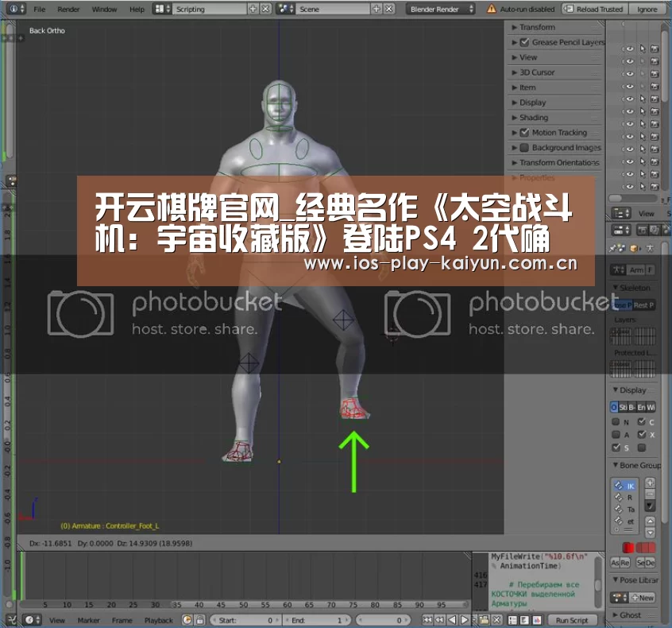The width and height of the screenshot is (672, 628).
Task: Toggle the Motion Tracking checkbox
Action: (x=524, y=133)
